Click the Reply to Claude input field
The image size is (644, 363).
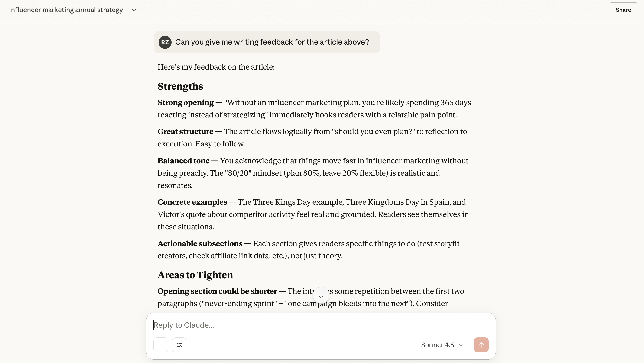click(275, 325)
